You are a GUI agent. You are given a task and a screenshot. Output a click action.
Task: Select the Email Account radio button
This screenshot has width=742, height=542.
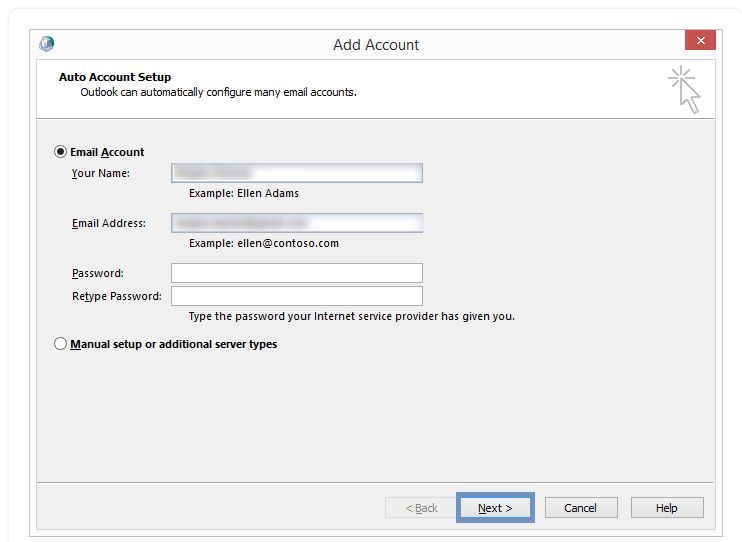61,152
